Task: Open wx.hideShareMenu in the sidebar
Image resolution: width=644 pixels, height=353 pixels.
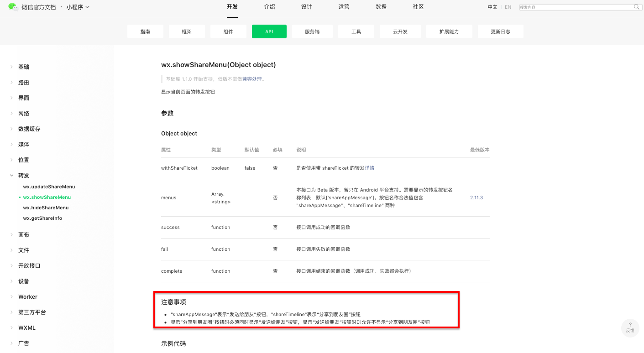Action: (46, 208)
